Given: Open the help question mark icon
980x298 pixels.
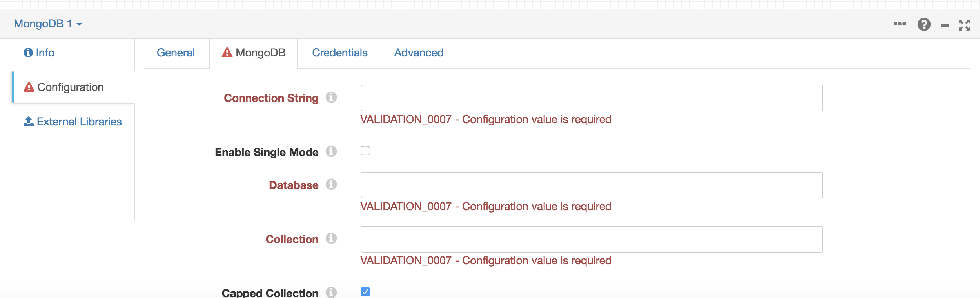Looking at the screenshot, I should (x=924, y=24).
